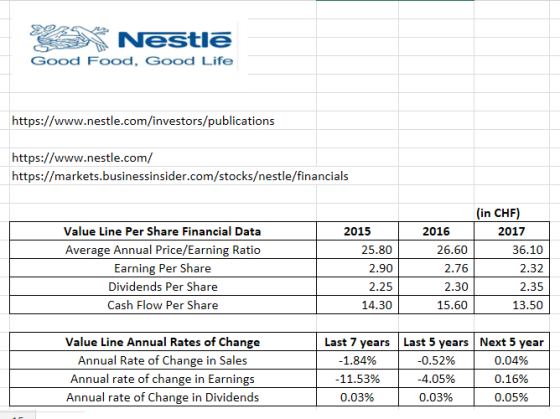Open the markets.businessinsider.com Nestle financials link
The width and height of the screenshot is (560, 419).
point(180,176)
